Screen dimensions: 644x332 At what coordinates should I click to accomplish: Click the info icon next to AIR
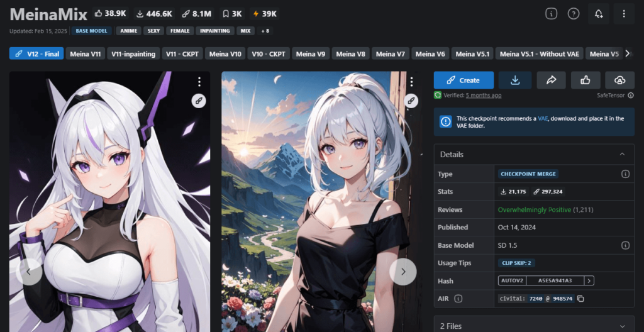tap(458, 299)
